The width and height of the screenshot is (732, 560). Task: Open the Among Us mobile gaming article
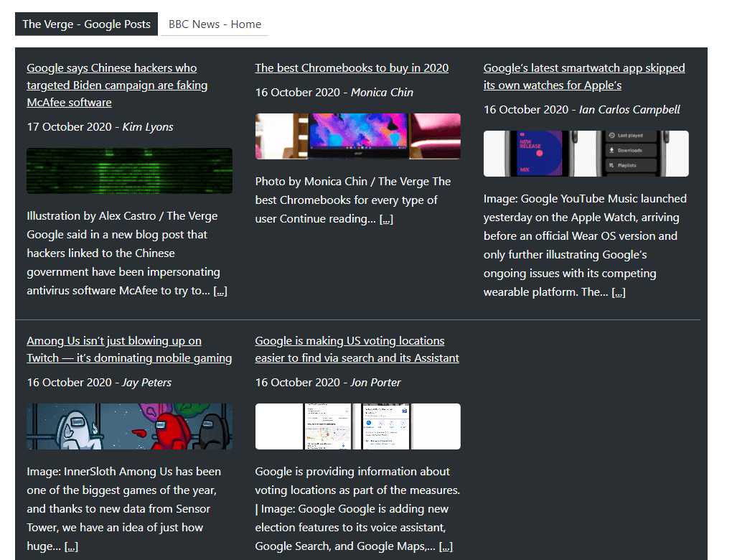coord(129,350)
